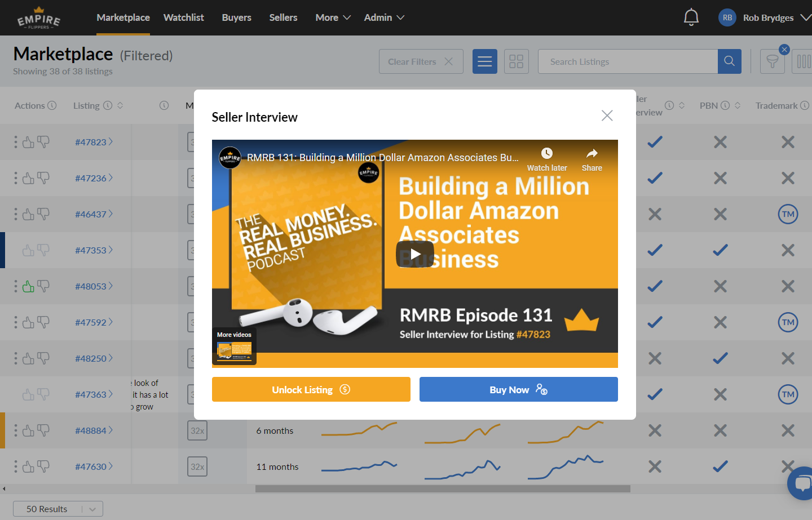Sort by Seller Interview column

click(682, 105)
